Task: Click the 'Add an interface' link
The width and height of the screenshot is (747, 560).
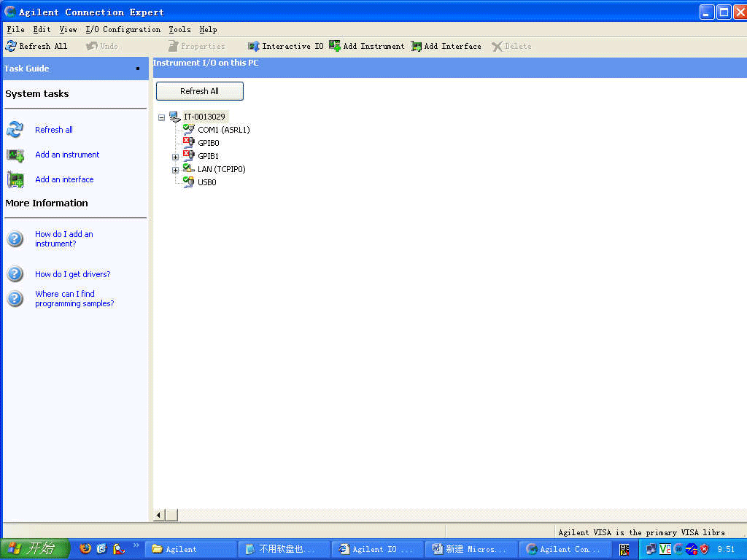Action: click(64, 179)
